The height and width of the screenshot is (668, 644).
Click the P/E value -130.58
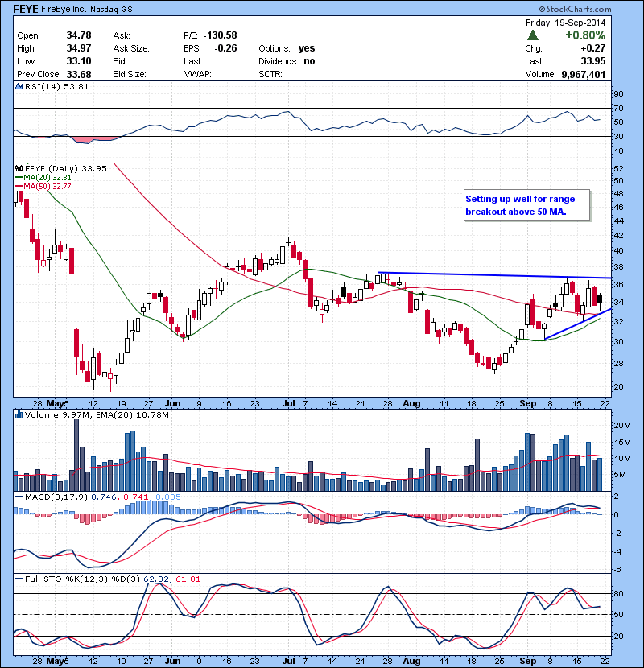pyautogui.click(x=221, y=35)
